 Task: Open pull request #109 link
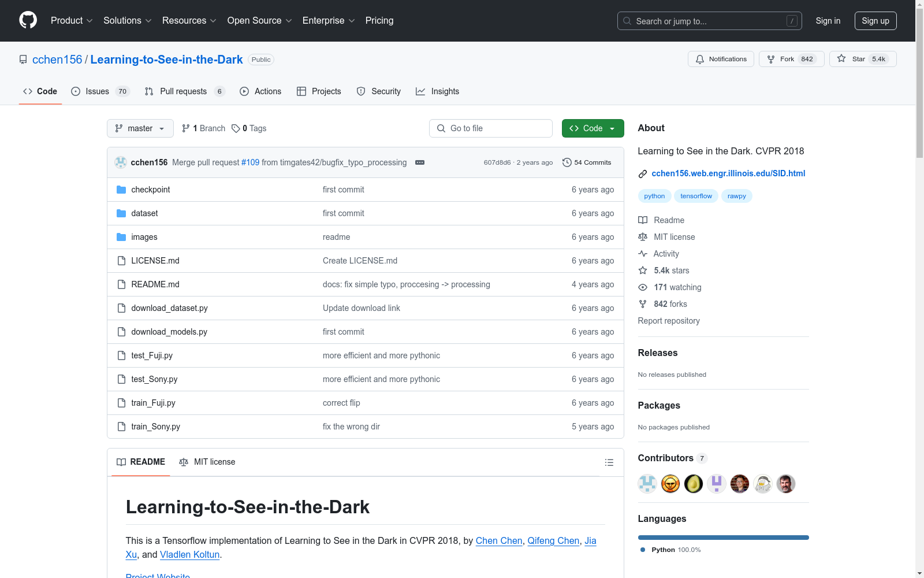pyautogui.click(x=250, y=162)
